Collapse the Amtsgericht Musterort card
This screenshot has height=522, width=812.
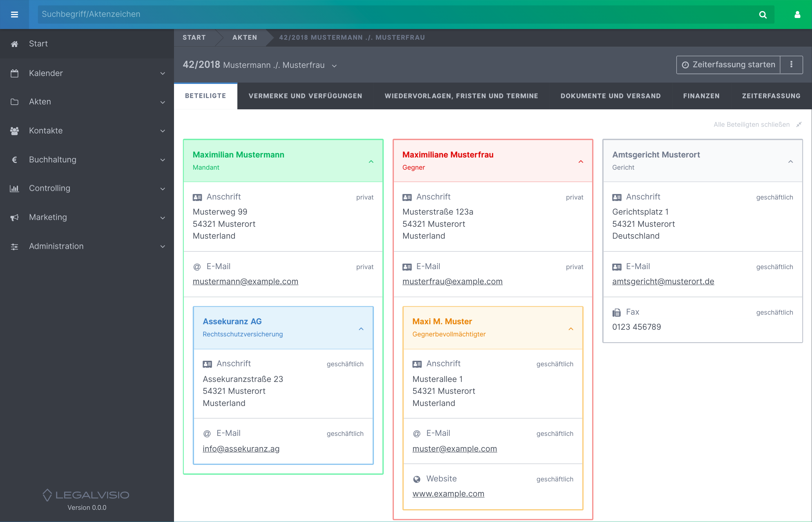791,162
